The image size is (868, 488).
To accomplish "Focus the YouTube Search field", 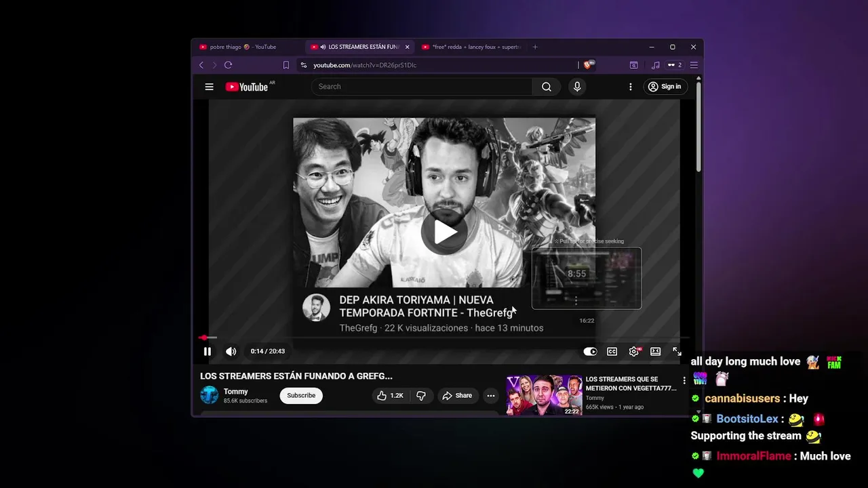I will [422, 87].
